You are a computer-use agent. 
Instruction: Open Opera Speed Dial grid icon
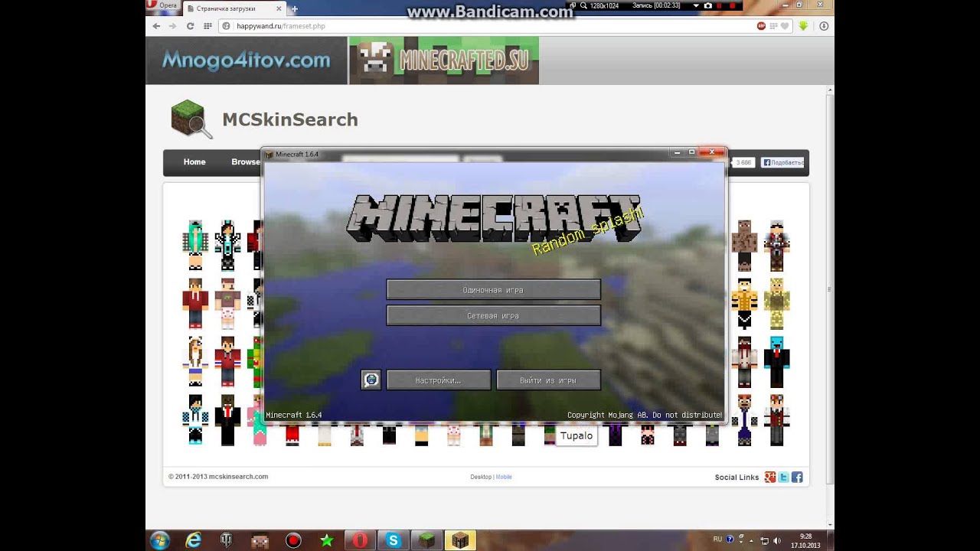207,26
